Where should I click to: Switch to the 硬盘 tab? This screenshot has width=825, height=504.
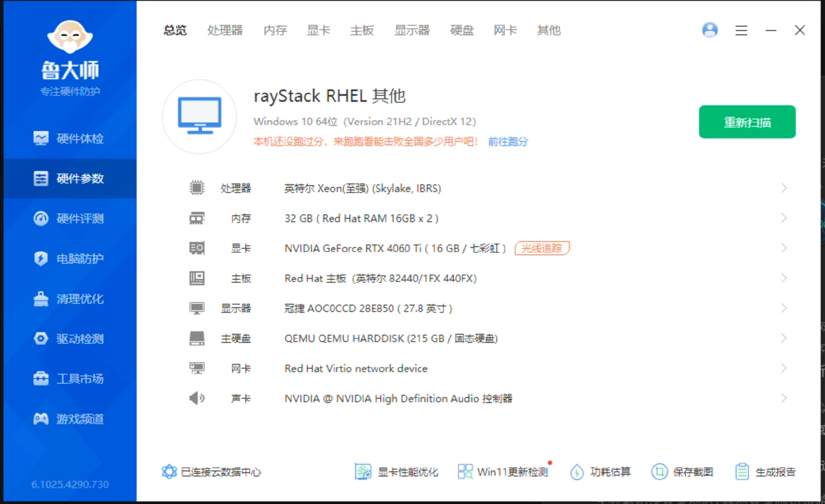(x=462, y=30)
